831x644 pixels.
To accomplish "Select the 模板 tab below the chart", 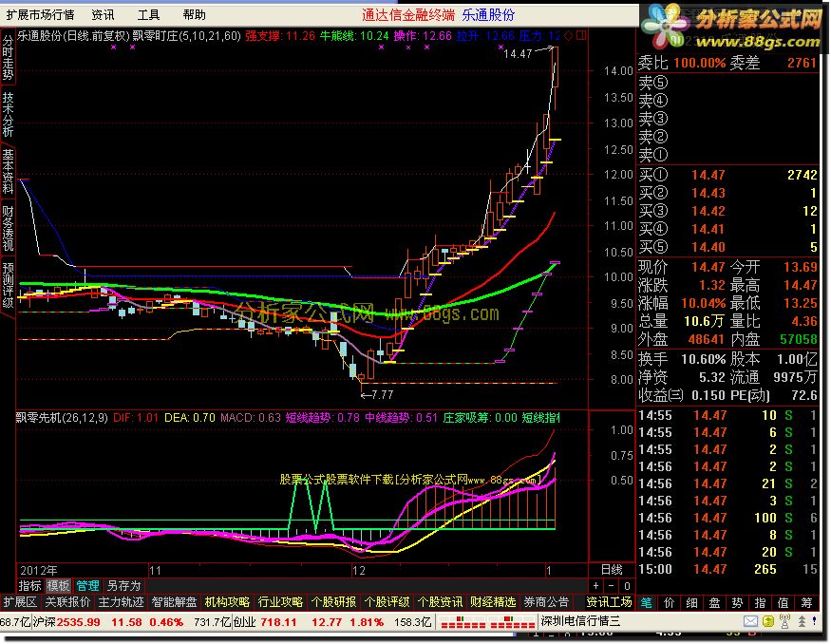I will (x=58, y=586).
